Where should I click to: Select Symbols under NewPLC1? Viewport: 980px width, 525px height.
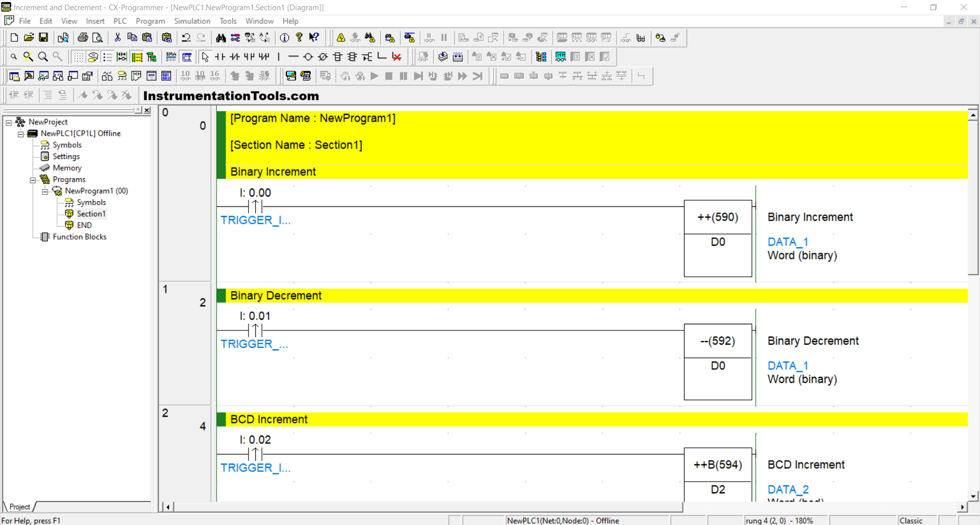point(67,145)
